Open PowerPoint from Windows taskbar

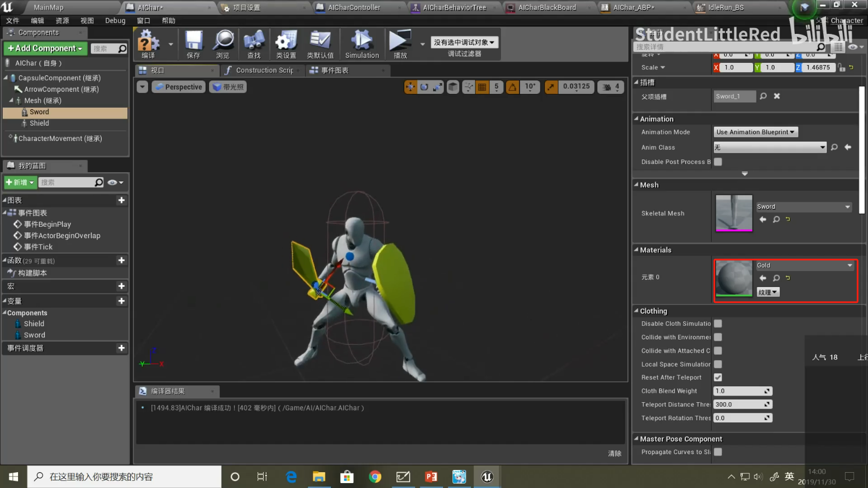(x=431, y=477)
